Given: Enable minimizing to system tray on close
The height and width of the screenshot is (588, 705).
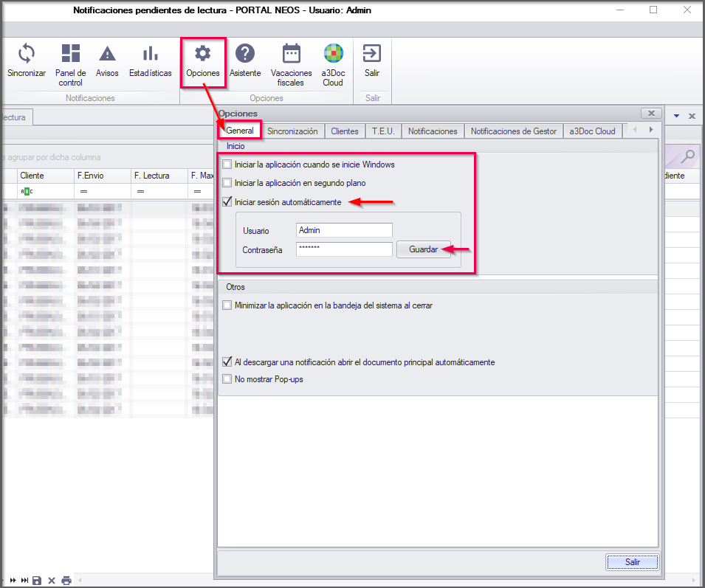Looking at the screenshot, I should tap(227, 305).
